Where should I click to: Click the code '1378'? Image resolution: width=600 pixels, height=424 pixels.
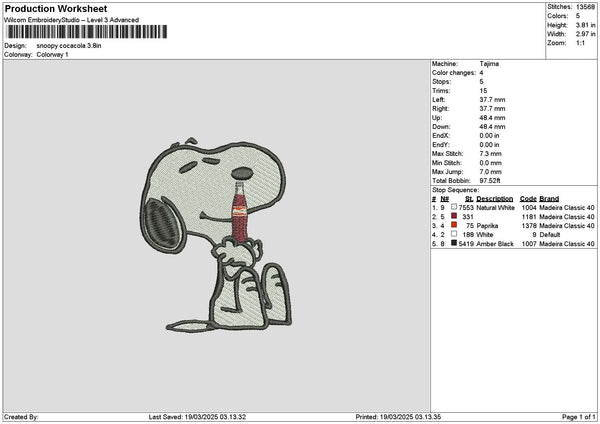pos(529,226)
